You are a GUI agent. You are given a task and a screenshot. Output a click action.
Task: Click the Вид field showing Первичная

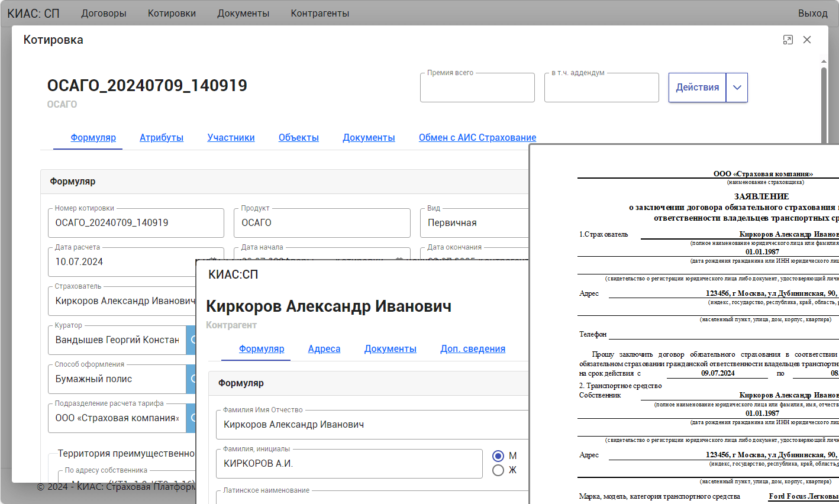click(x=475, y=223)
